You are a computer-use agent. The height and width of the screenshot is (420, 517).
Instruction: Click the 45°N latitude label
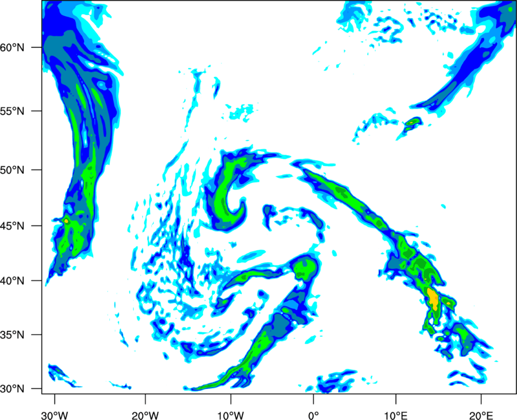click(12, 226)
